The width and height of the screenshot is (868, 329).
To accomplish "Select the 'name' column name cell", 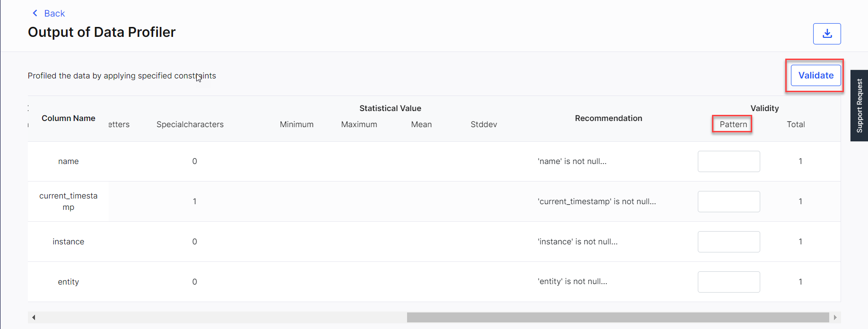I will [x=69, y=161].
